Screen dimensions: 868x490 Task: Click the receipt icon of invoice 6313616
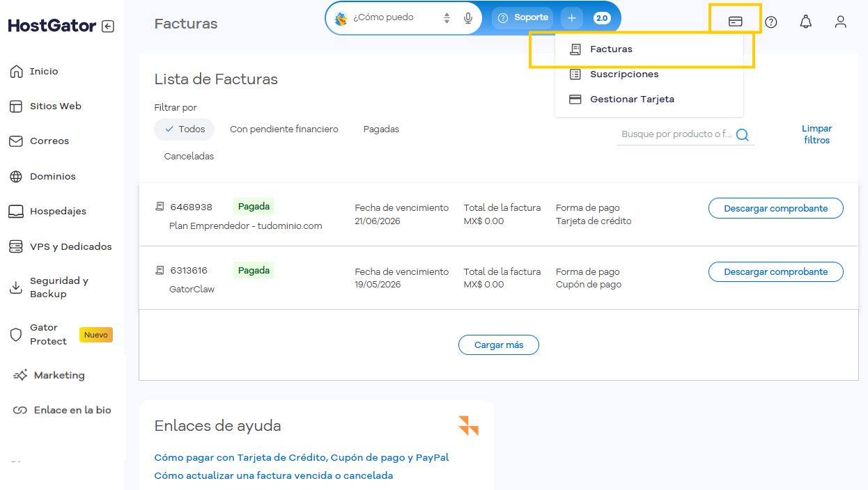160,270
